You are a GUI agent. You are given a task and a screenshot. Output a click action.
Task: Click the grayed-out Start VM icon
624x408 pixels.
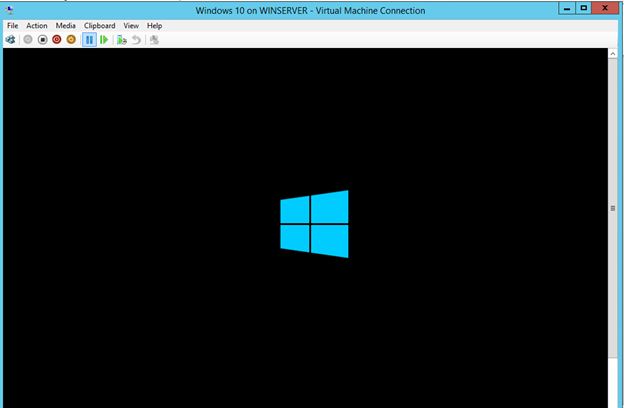click(x=28, y=40)
